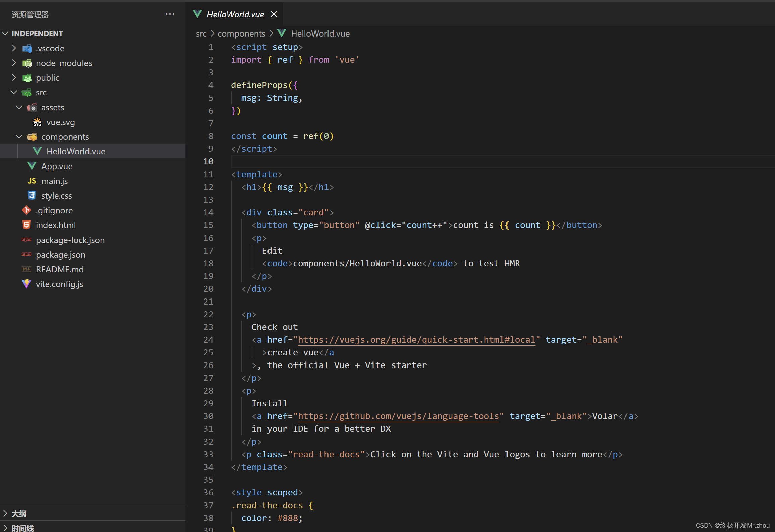
Task: Open README.md in the file tree
Action: pos(60,269)
